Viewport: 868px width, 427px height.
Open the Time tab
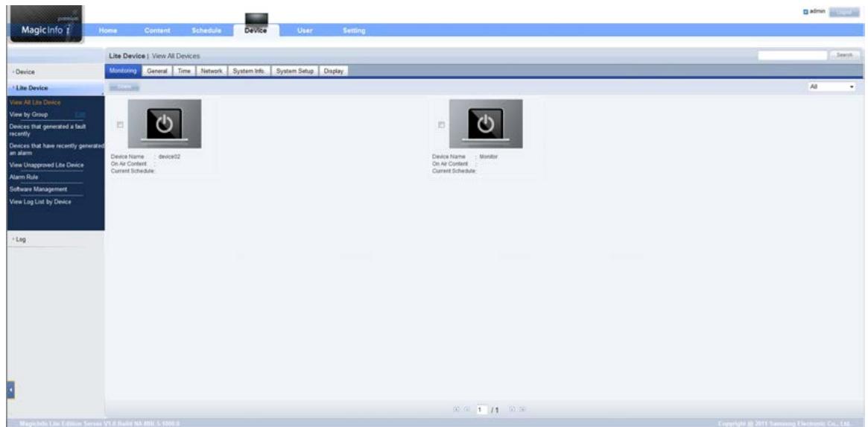point(184,72)
